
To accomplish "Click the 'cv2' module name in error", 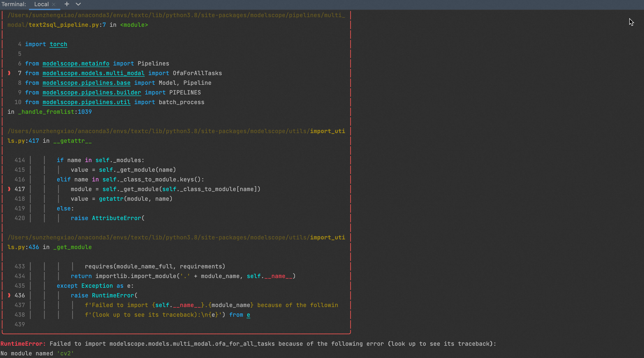I will pos(65,354).
